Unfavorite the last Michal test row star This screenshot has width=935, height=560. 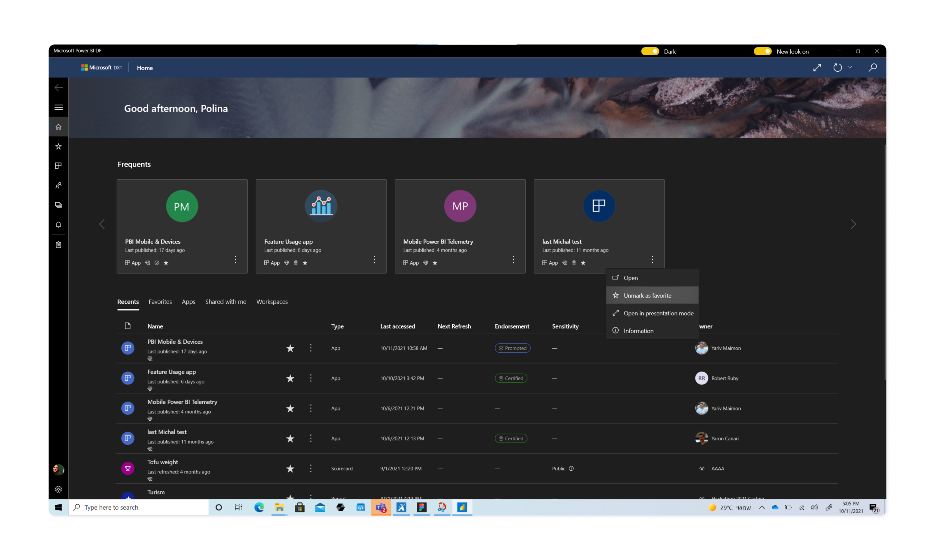point(290,439)
